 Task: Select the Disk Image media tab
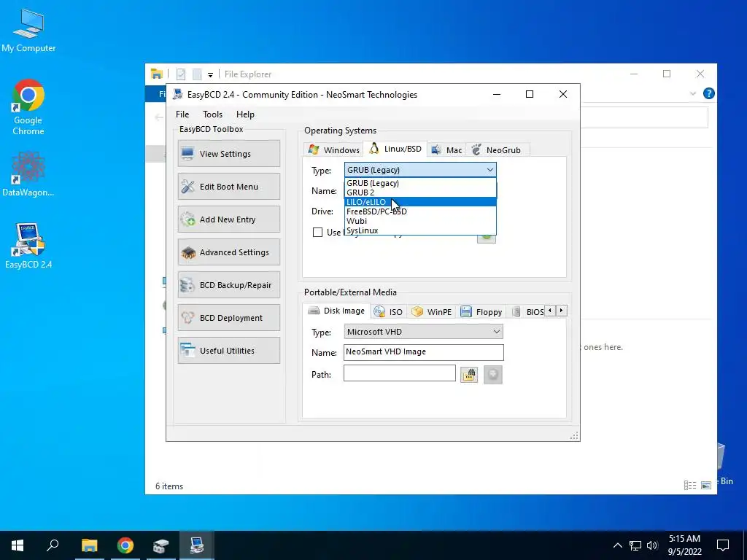[336, 311]
